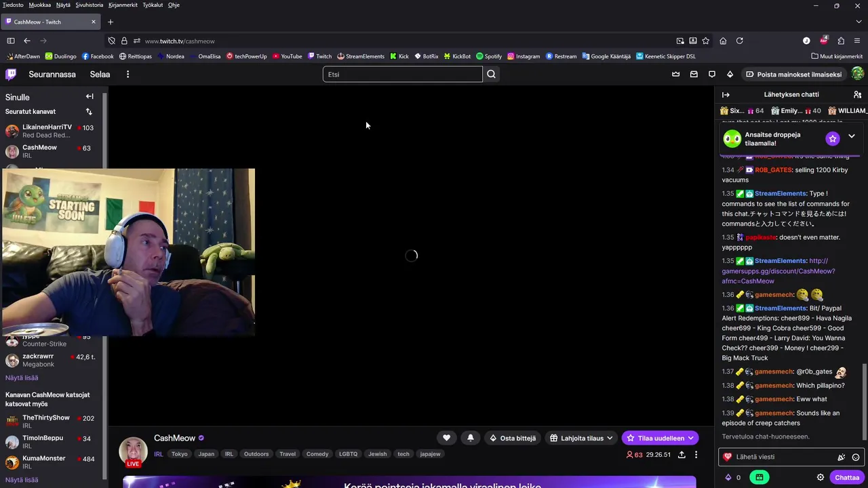The width and height of the screenshot is (868, 488).
Task: Open Firefox hamburger application menu
Action: click(x=858, y=41)
